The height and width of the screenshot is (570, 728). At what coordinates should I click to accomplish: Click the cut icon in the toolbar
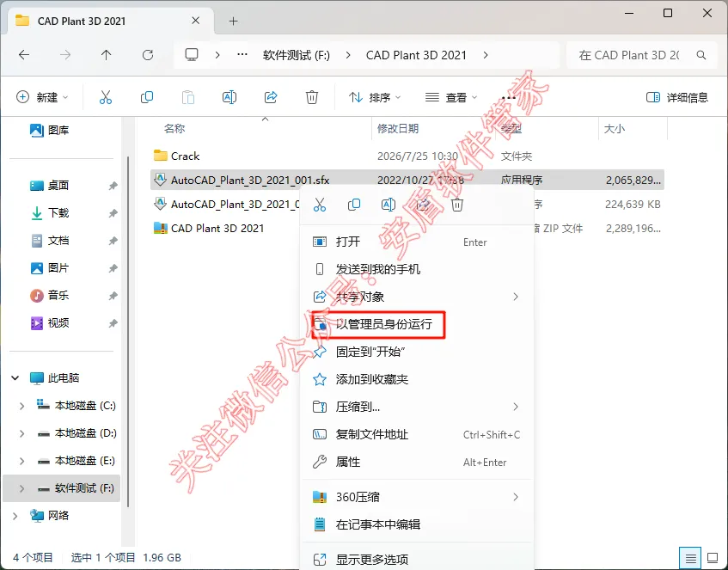tap(106, 97)
